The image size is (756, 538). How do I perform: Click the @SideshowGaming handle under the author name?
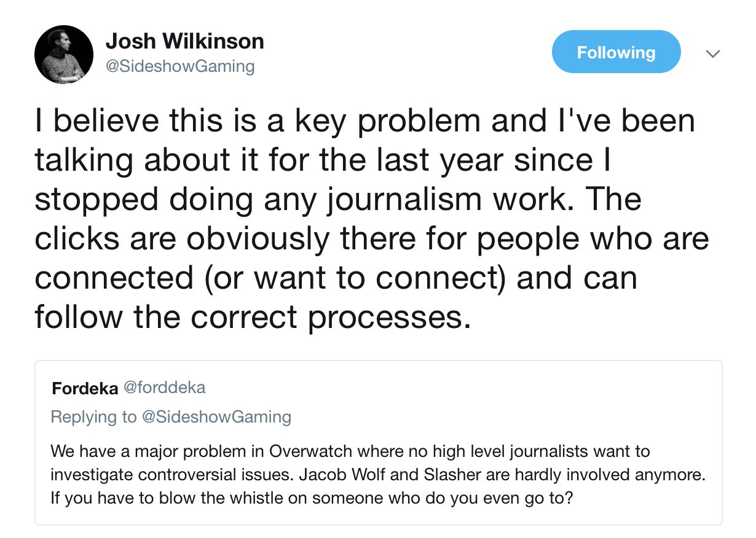pyautogui.click(x=180, y=66)
